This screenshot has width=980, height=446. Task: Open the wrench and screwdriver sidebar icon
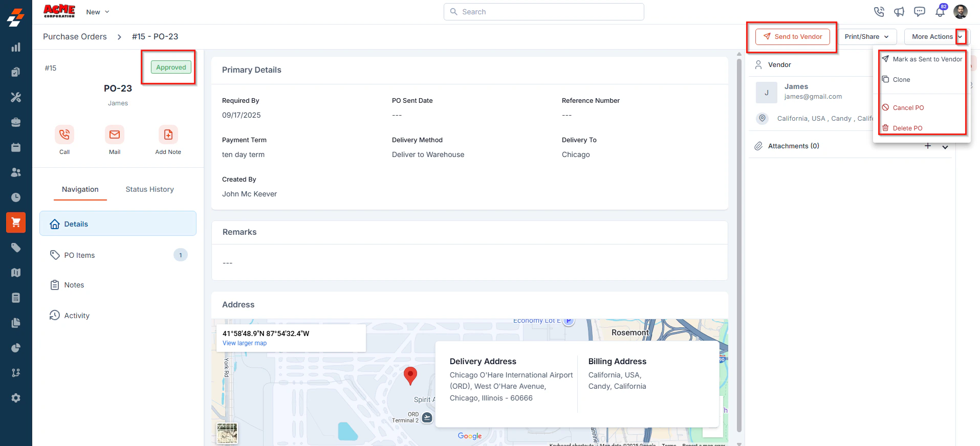pos(16,97)
